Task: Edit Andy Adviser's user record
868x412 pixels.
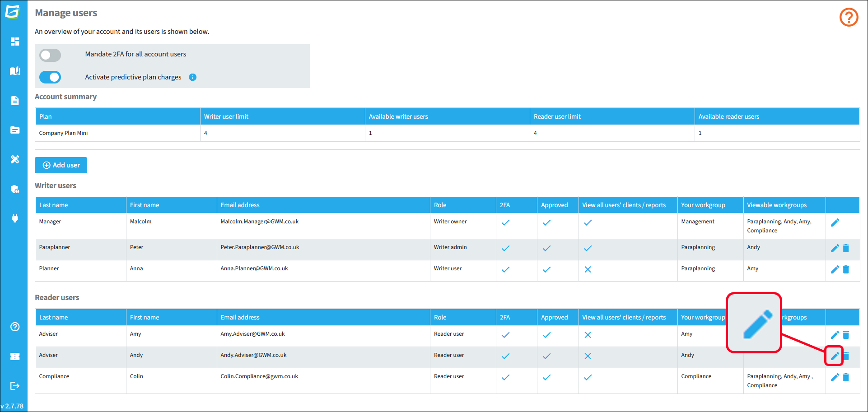Action: coord(835,356)
